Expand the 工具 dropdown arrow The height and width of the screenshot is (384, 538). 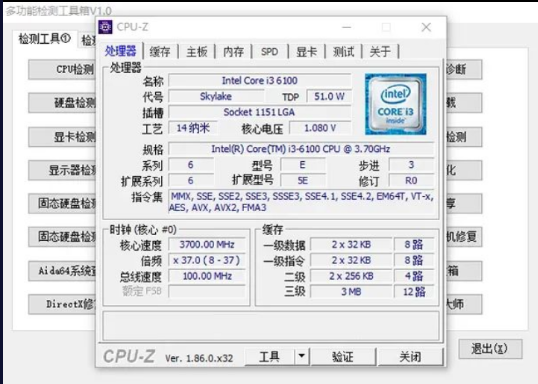pos(302,357)
